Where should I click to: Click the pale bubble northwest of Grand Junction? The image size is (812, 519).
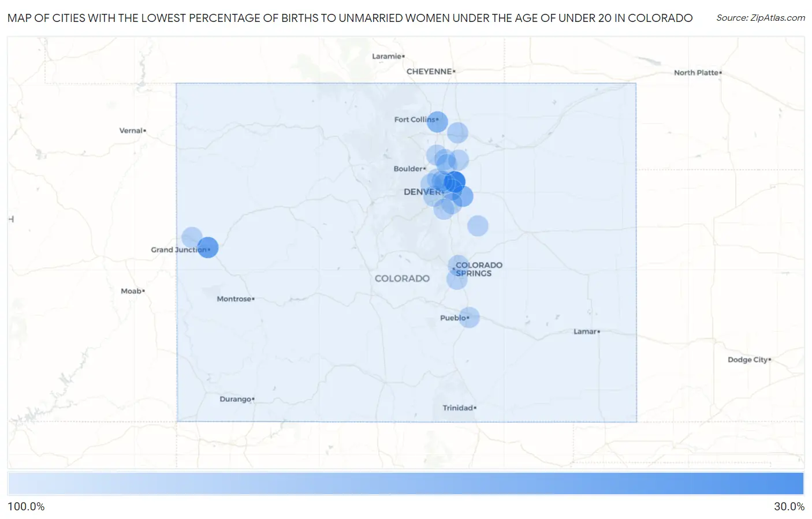point(192,237)
